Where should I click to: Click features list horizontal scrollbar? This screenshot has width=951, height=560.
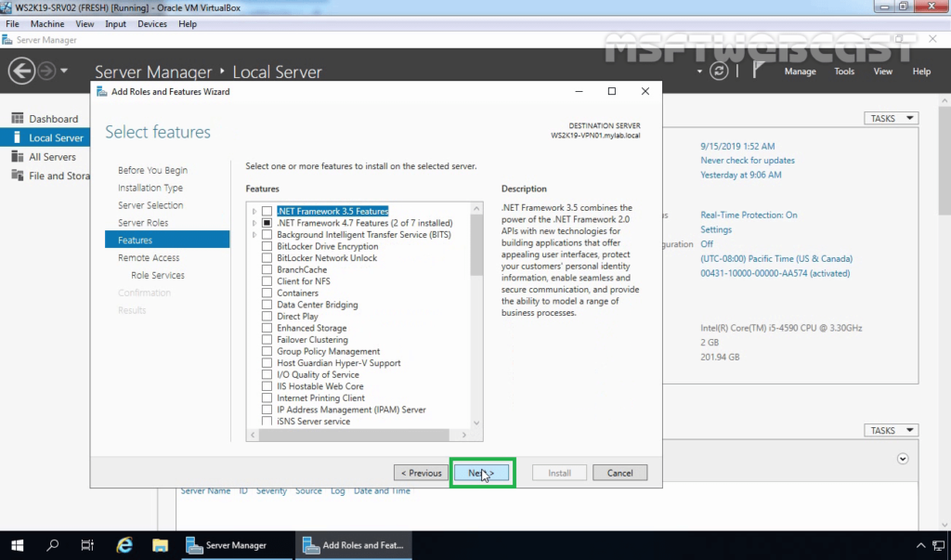click(354, 435)
